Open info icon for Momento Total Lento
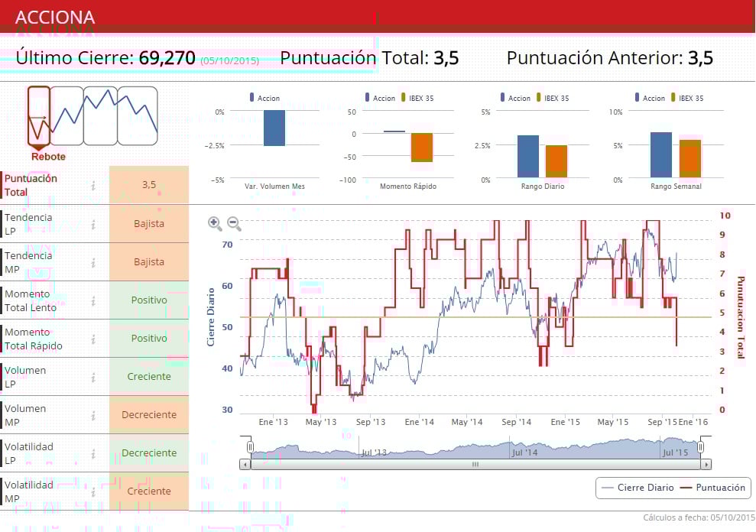 93,300
